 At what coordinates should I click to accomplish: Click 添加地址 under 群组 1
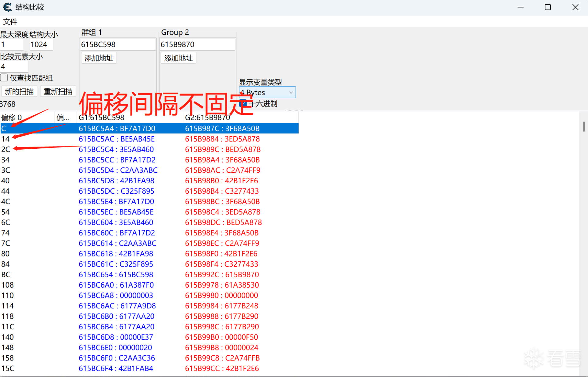(99, 58)
